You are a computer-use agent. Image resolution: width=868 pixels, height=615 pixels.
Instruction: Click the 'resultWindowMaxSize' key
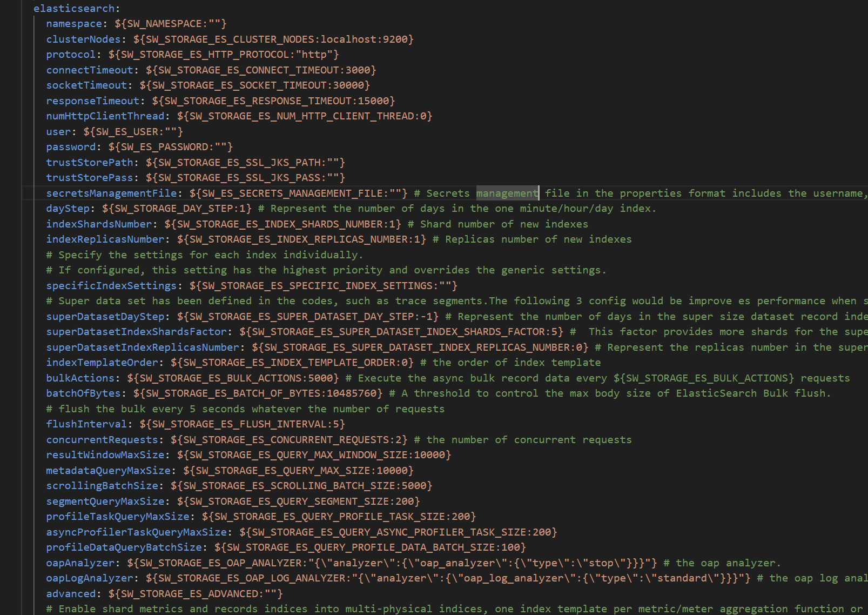(105, 455)
